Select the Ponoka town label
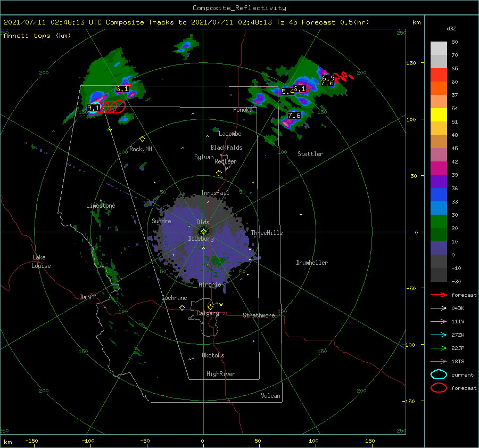 (x=243, y=110)
